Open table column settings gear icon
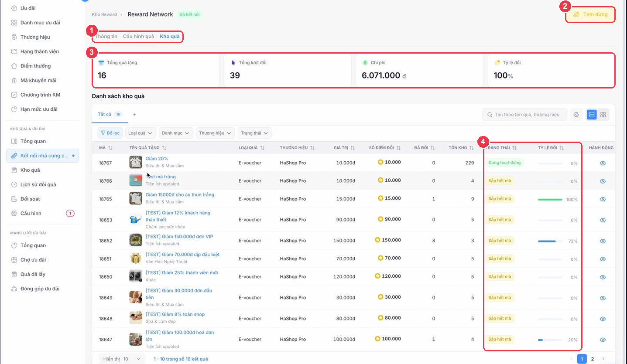 click(576, 115)
